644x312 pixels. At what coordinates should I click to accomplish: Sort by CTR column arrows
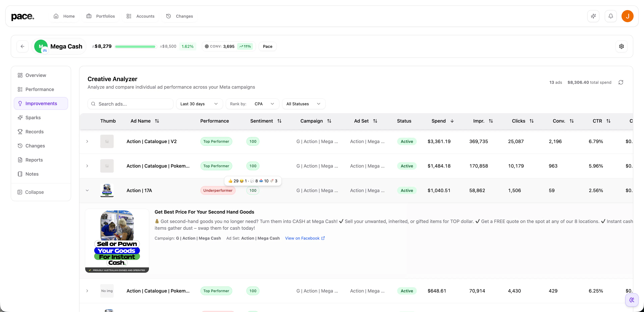point(608,121)
